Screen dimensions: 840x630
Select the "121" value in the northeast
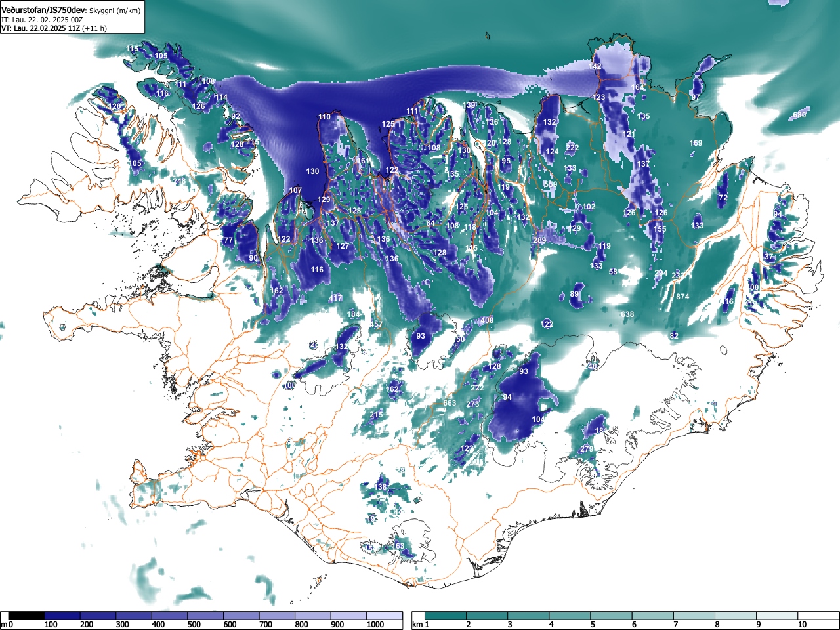[629, 134]
